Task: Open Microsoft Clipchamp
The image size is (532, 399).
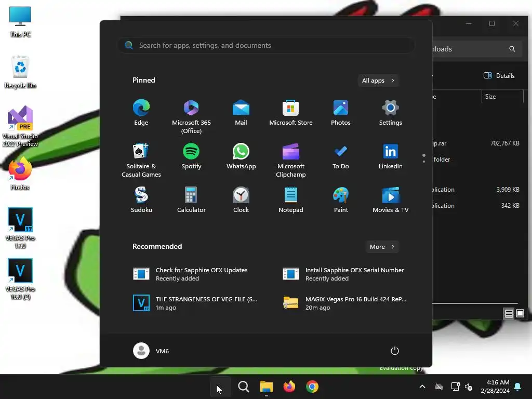Action: click(x=291, y=160)
